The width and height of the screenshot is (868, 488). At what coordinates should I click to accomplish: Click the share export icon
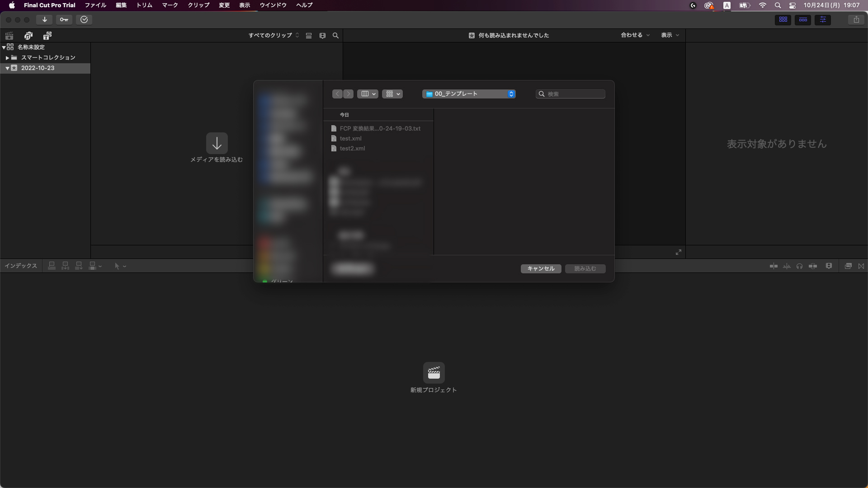856,19
